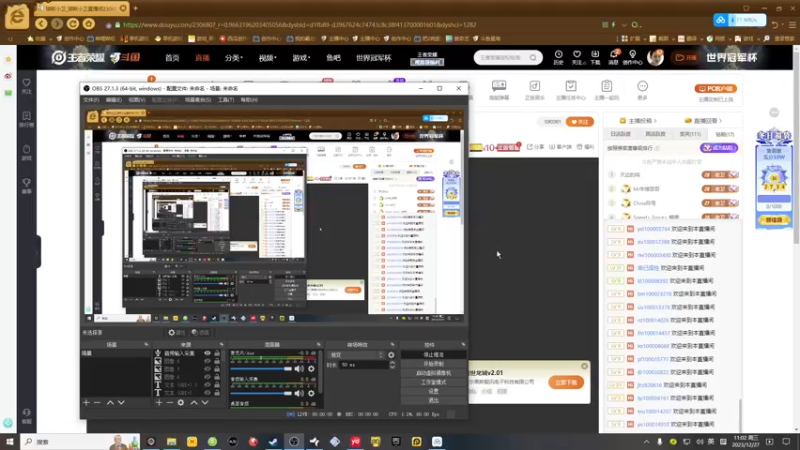800x450 pixels.
Task: Toggle the lock on the topmost image source
Action: tap(217, 361)
